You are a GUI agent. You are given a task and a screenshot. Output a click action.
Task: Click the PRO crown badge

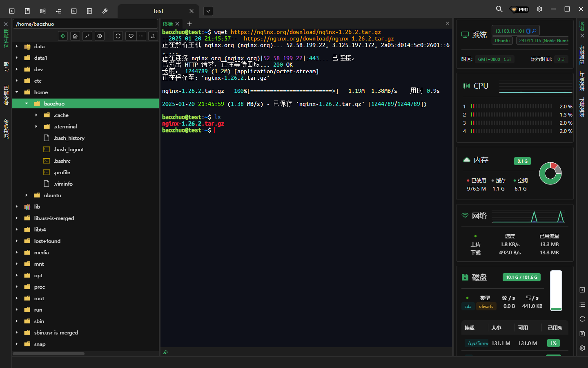(x=519, y=9)
